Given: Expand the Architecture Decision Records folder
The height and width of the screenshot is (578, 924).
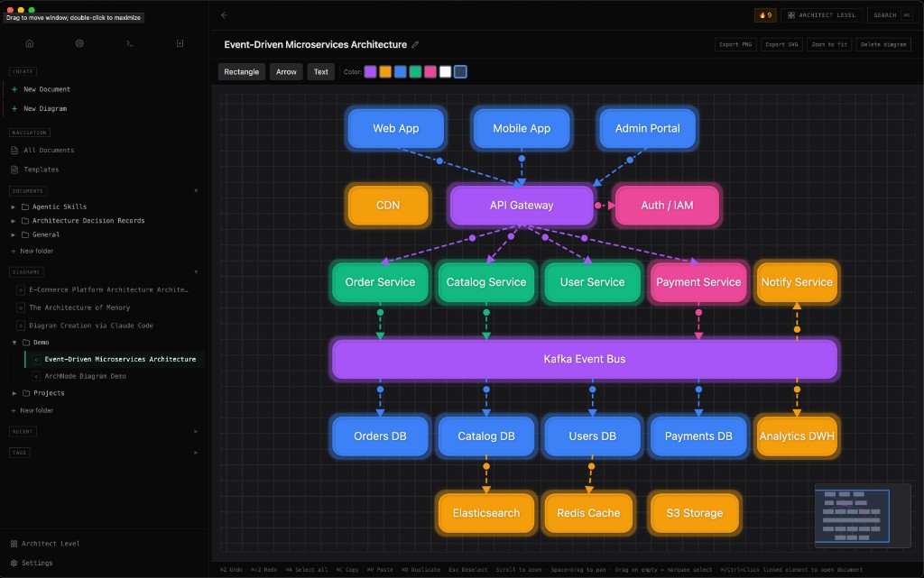Looking at the screenshot, I should tap(14, 221).
